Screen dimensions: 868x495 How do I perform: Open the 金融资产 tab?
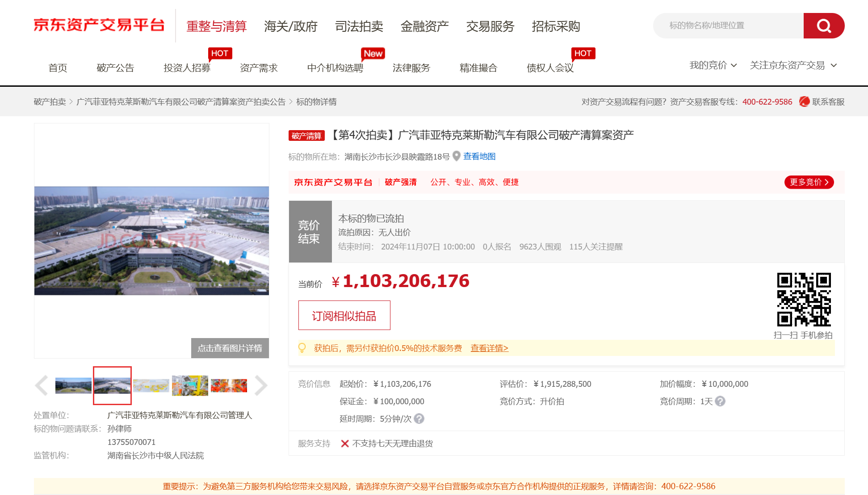tap(425, 26)
